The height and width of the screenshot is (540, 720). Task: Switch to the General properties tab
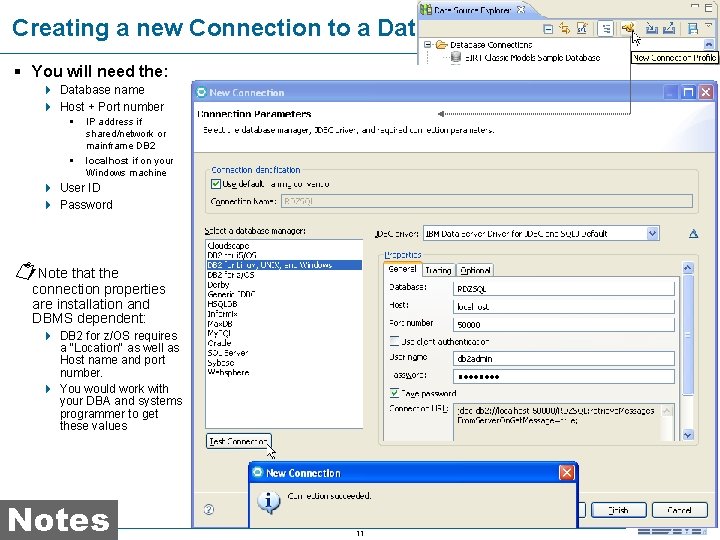coord(402,270)
